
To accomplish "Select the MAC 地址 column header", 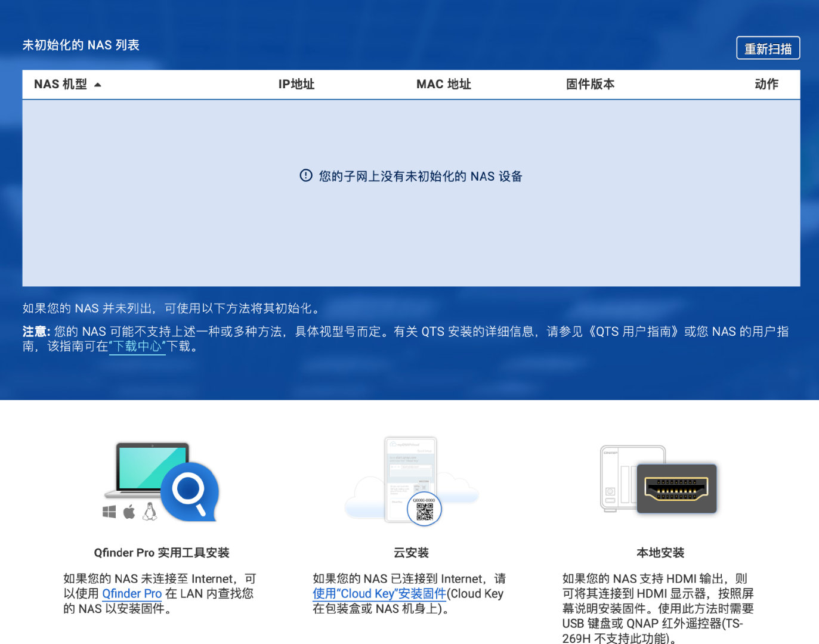I will [444, 84].
